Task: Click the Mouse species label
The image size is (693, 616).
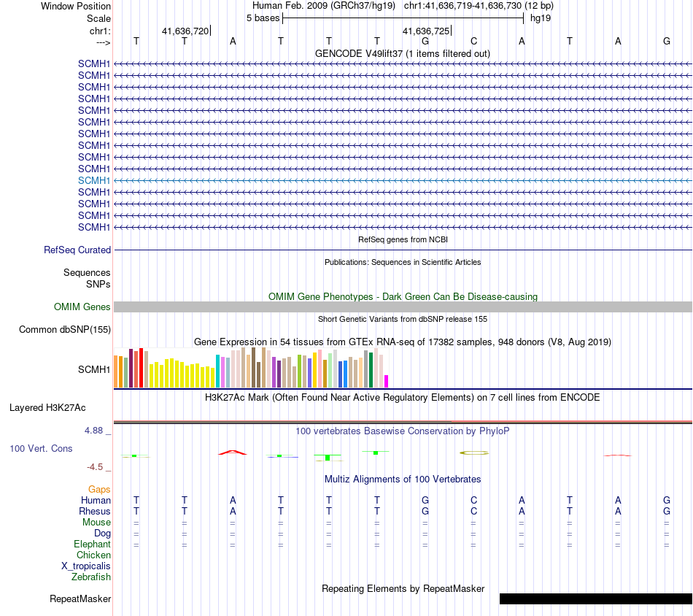Action: pos(96,523)
